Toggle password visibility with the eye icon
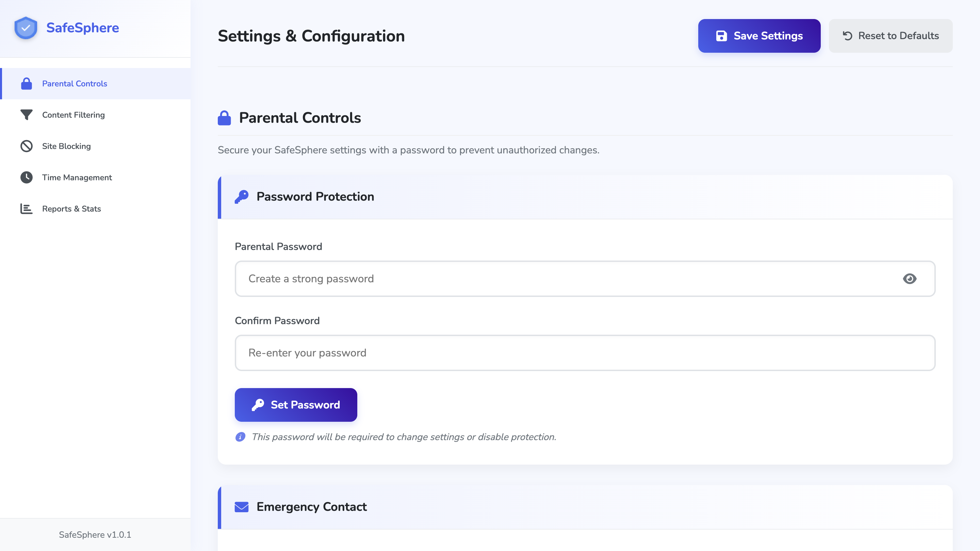This screenshot has height=551, width=980. pyautogui.click(x=910, y=279)
